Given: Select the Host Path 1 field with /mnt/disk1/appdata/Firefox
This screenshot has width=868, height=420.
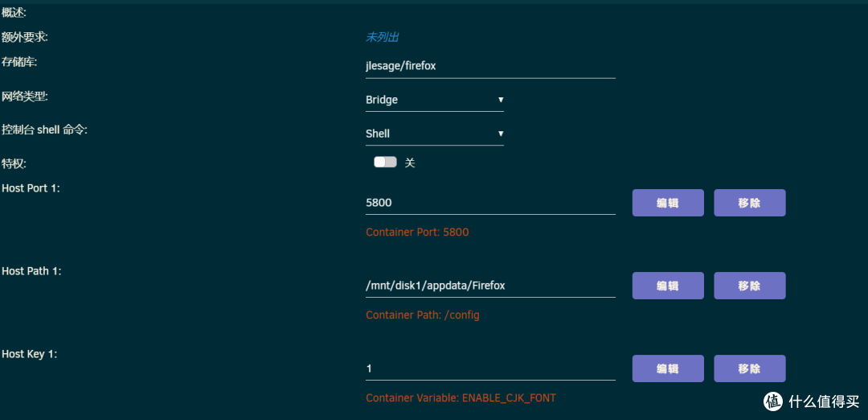Looking at the screenshot, I should coord(489,286).
